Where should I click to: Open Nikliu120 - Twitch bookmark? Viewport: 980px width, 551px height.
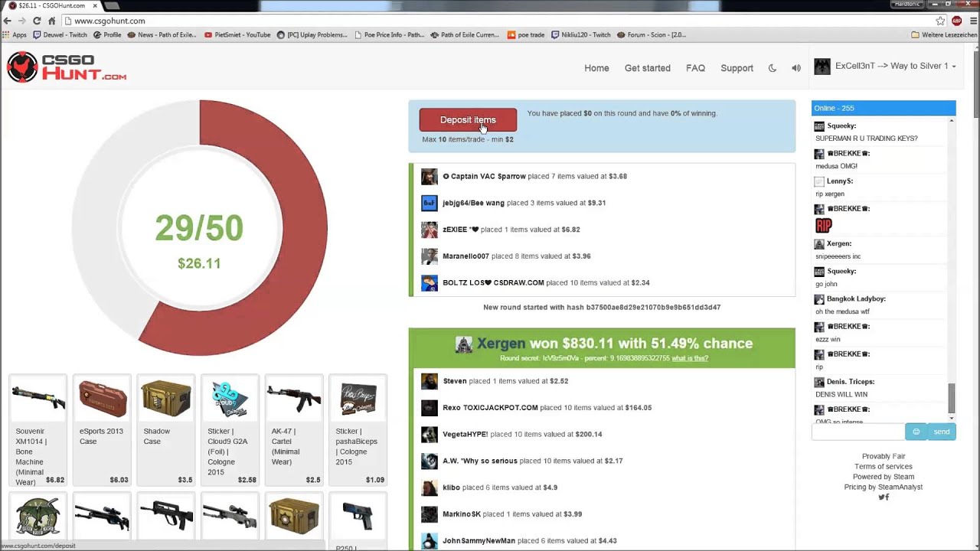coord(580,34)
